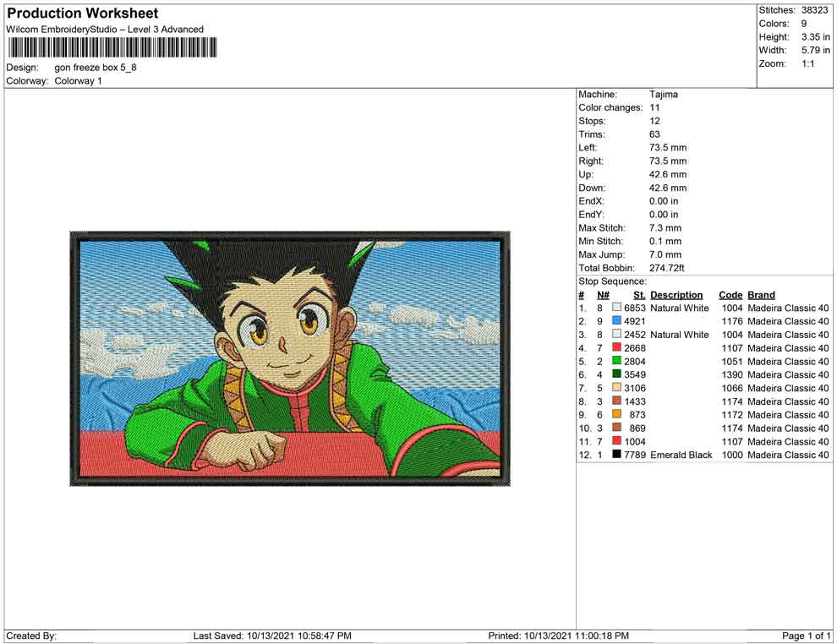Click the Machine value Tajima
Image resolution: width=837 pixels, height=644 pixels.
664,94
